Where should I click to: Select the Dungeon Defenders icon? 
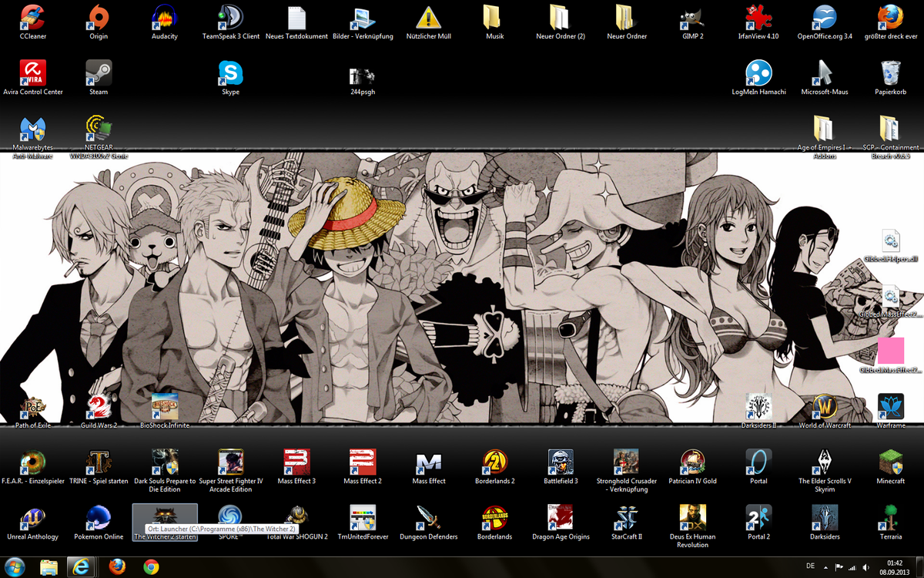pos(429,517)
